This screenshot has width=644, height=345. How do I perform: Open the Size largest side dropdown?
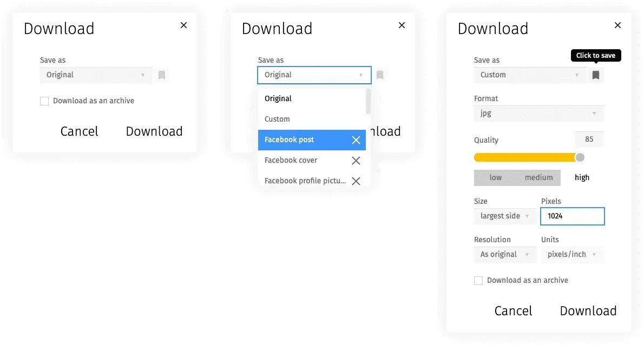[x=505, y=216]
